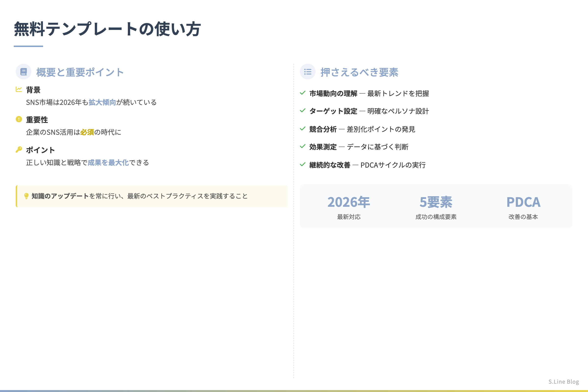Screen dimensions: 588x392
Task: Click the checkmark beside 競合分析
Action: click(303, 128)
